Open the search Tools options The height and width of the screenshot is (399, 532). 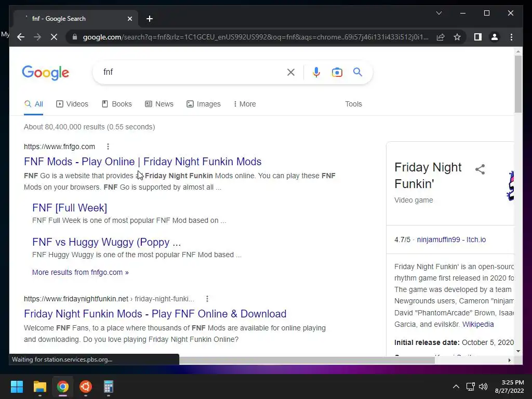[353, 104]
